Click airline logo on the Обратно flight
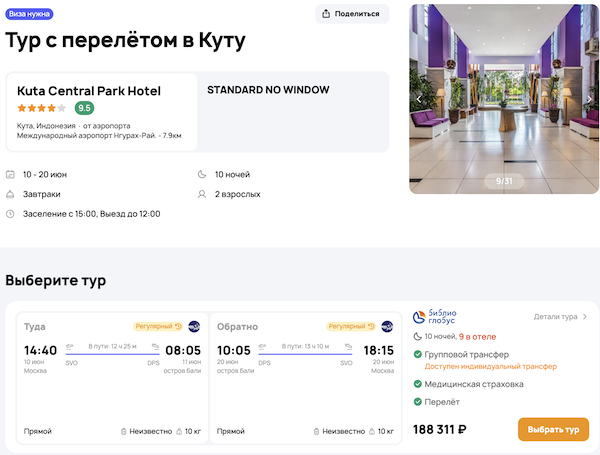Viewport: 600px width, 455px height. 387,326
